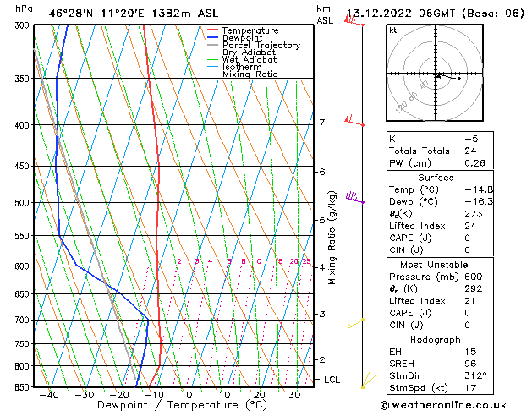Click the red wind barb at 300 hPa
The width and height of the screenshot is (532, 411).
(354, 21)
